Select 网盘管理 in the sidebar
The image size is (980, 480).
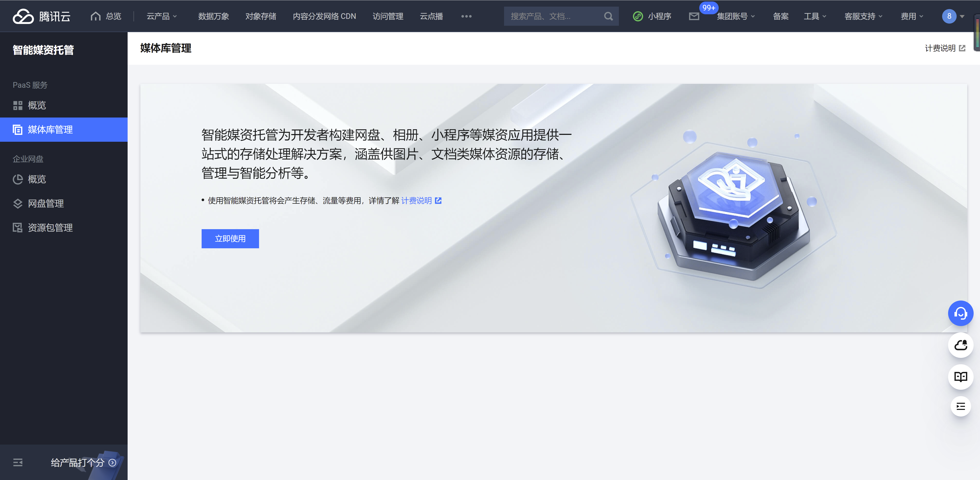pyautogui.click(x=46, y=203)
